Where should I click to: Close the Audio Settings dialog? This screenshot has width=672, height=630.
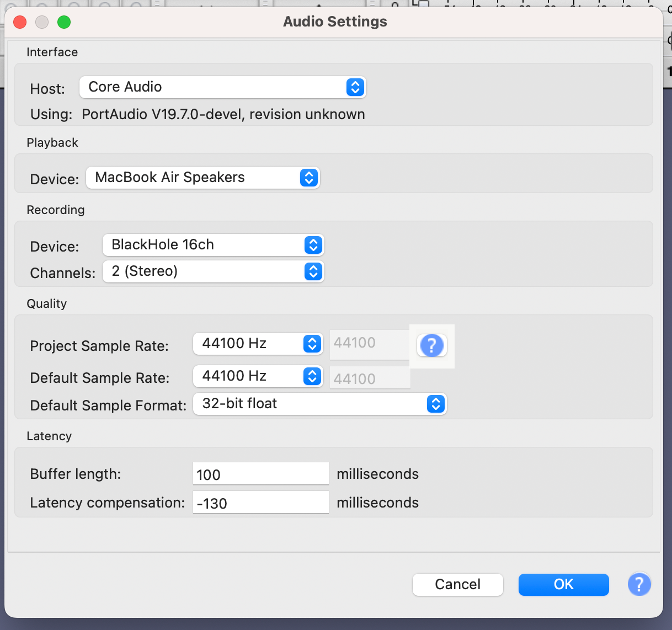20,22
